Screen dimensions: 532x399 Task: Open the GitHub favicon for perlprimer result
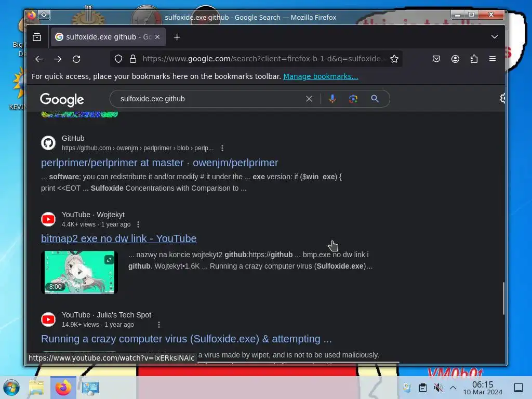click(48, 143)
